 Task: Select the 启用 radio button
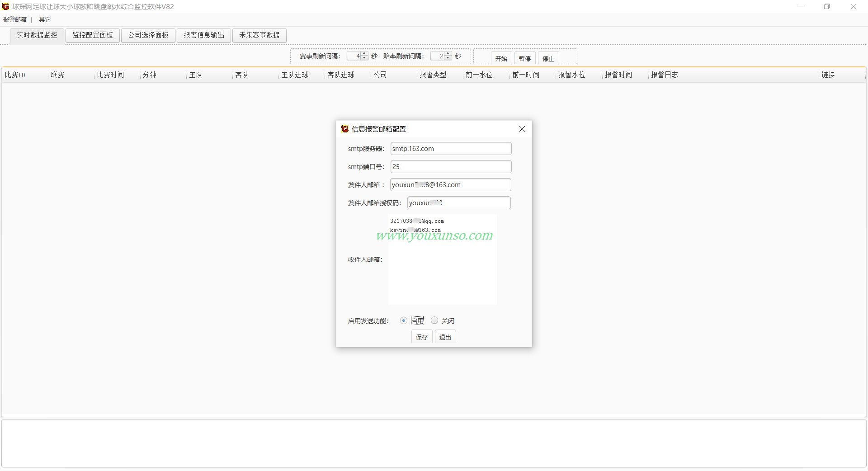pyautogui.click(x=404, y=320)
